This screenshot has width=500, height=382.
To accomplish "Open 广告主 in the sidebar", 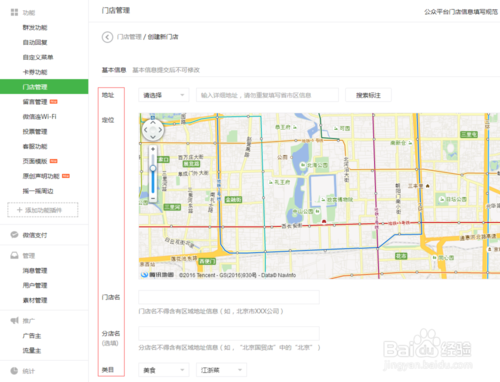I will point(32,336).
